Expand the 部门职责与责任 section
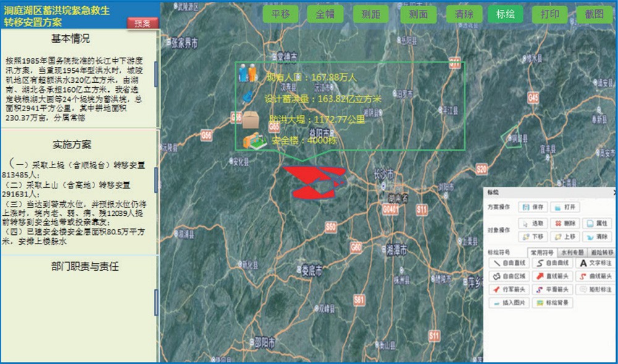This screenshot has height=364, width=618. pos(84,266)
